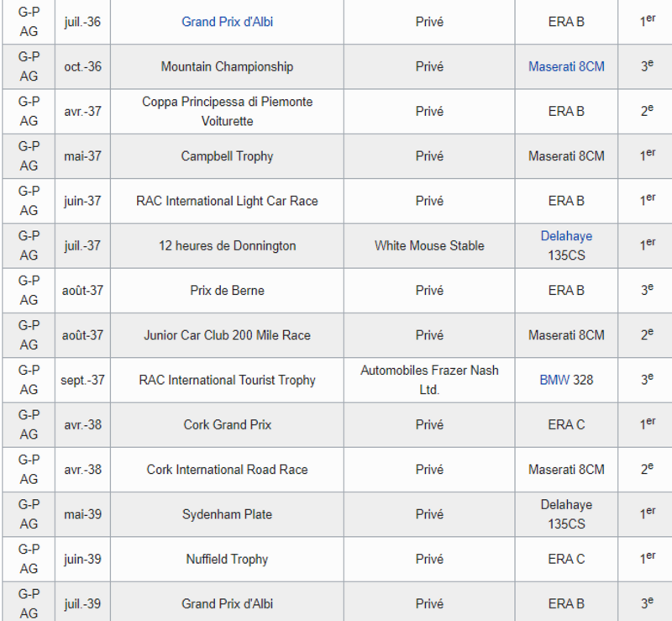Select Automobiles Frazer Nash Ltd. cell
This screenshot has height=621, width=672.
tap(429, 380)
